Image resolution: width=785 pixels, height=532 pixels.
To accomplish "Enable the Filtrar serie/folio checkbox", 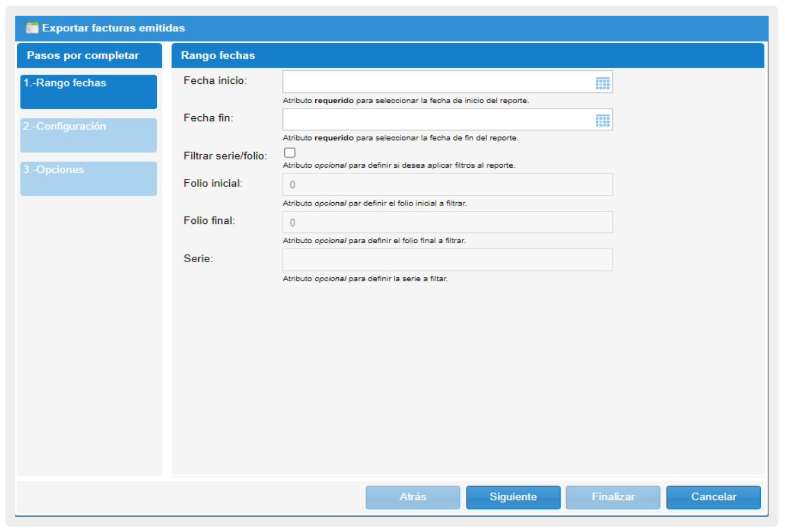I will (x=290, y=153).
